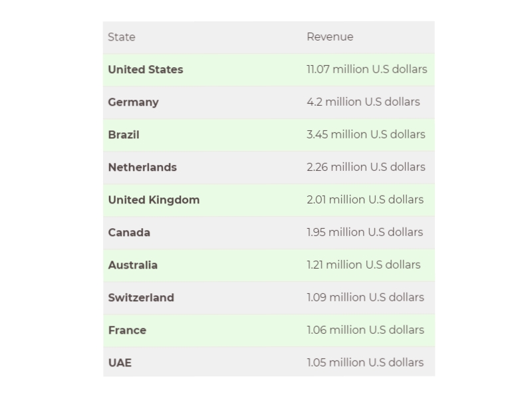Select the 1.05 million U.S dollars value

click(x=365, y=363)
